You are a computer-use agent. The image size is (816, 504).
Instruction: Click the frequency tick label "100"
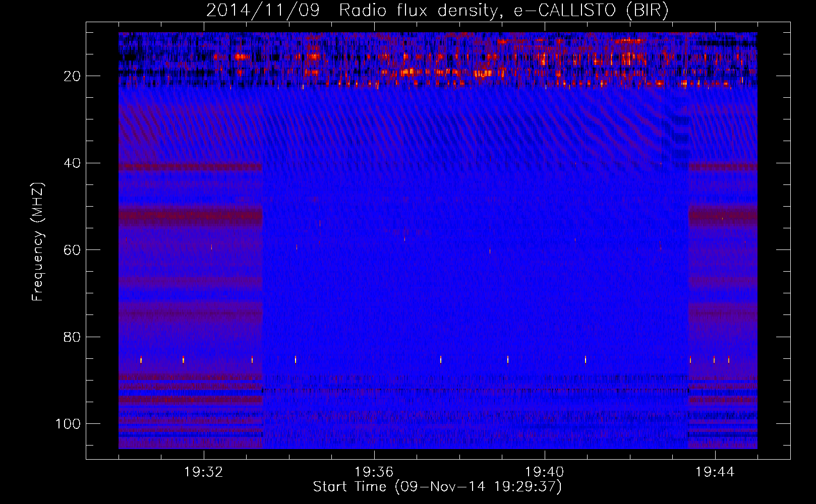[68, 424]
